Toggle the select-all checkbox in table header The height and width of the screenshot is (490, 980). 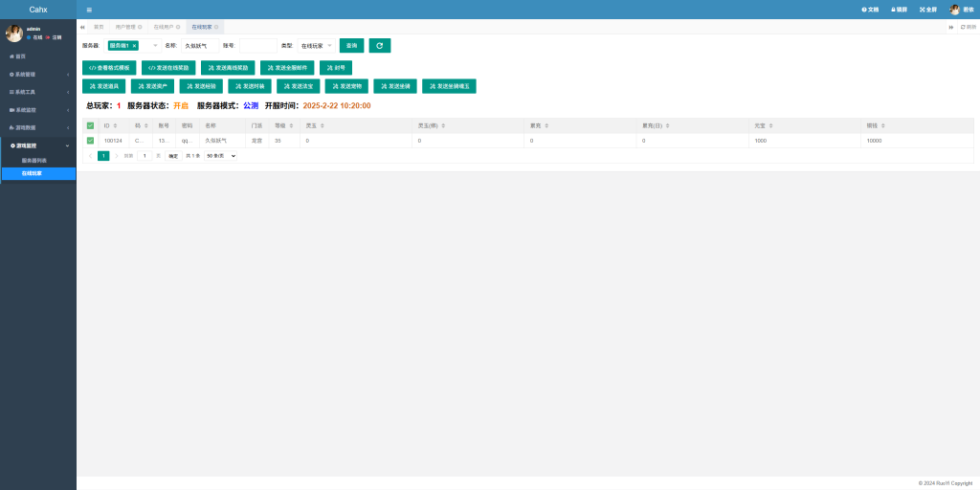click(91, 125)
